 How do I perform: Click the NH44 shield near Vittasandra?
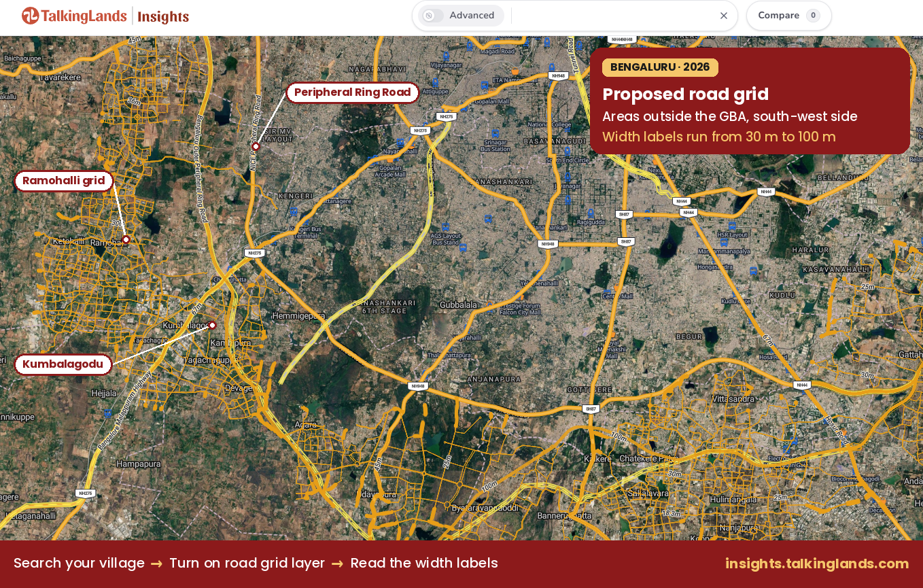click(x=802, y=385)
